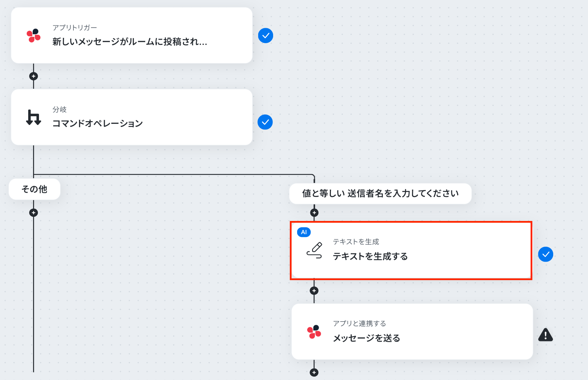
Task: Select the 値と等しい 送信者名 branch label
Action: click(x=380, y=193)
